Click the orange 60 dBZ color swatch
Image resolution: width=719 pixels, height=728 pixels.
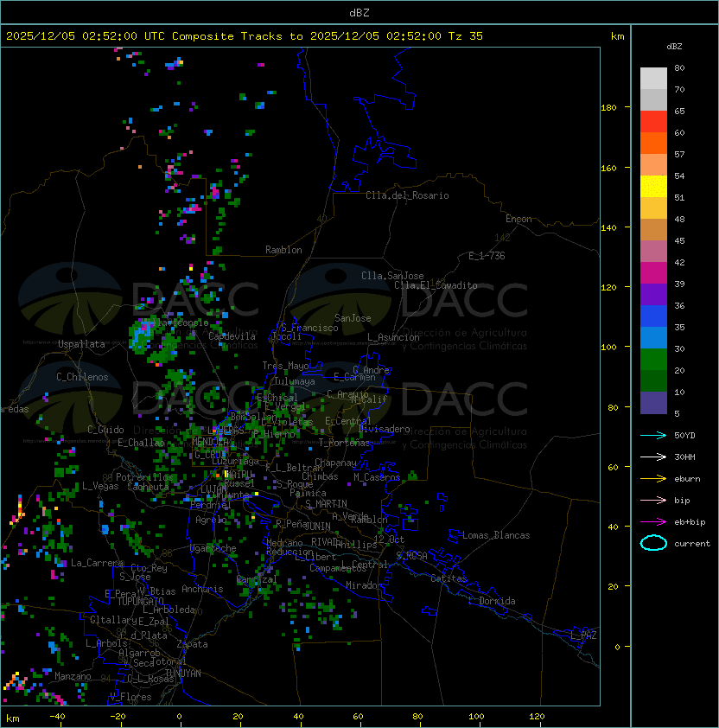[653, 143]
